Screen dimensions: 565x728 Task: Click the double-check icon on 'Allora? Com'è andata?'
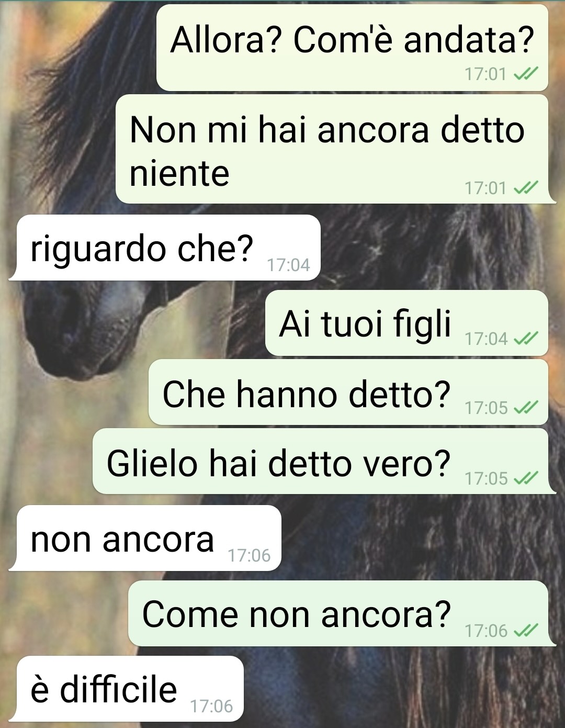tap(526, 74)
